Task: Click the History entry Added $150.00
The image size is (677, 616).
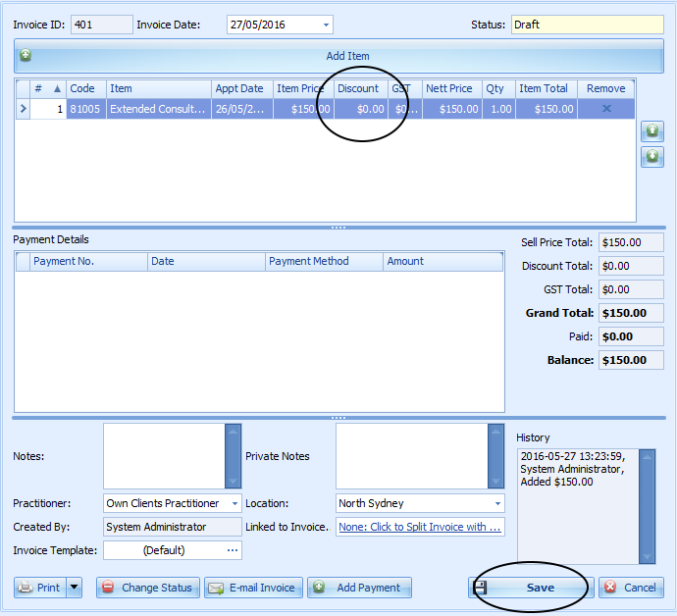Action: coord(556,482)
